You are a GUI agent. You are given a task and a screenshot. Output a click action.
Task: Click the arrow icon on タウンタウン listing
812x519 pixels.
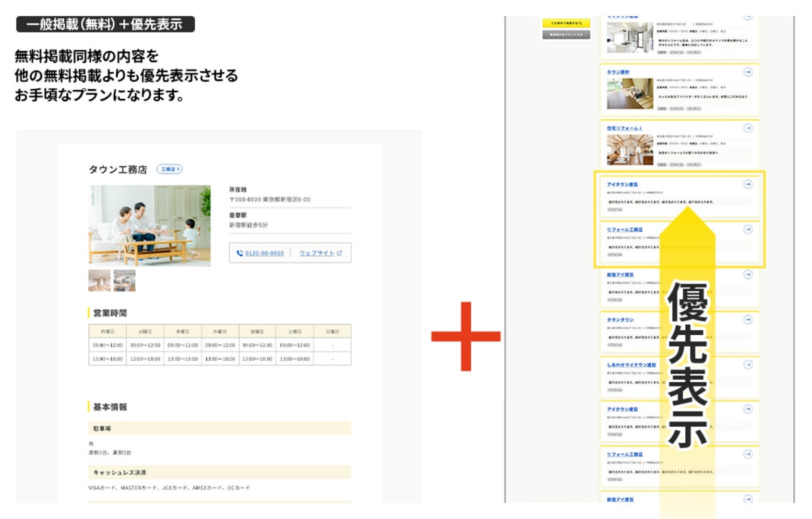coord(748,319)
